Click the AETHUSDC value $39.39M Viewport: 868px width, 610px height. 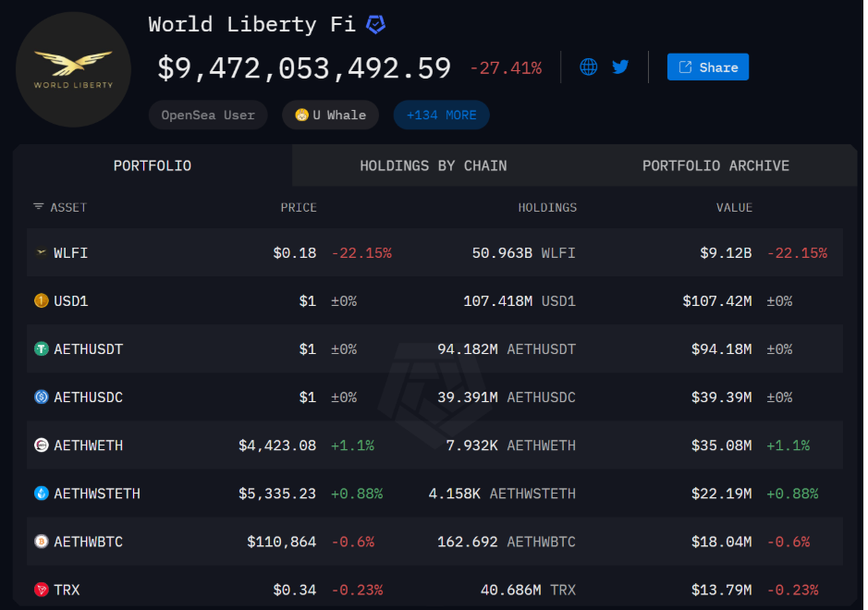721,397
